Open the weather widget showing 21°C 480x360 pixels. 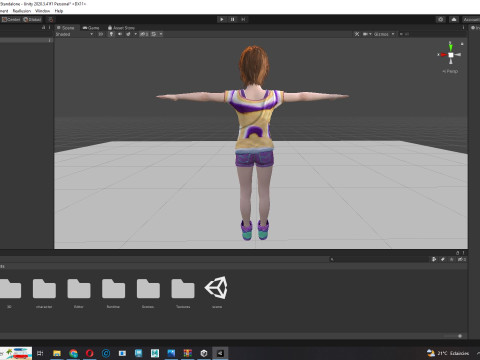448,353
